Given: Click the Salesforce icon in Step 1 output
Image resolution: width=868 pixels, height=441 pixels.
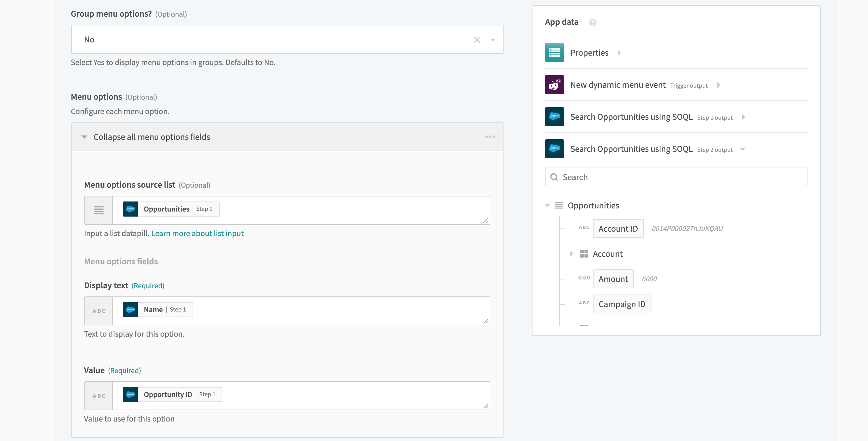Looking at the screenshot, I should pyautogui.click(x=555, y=116).
